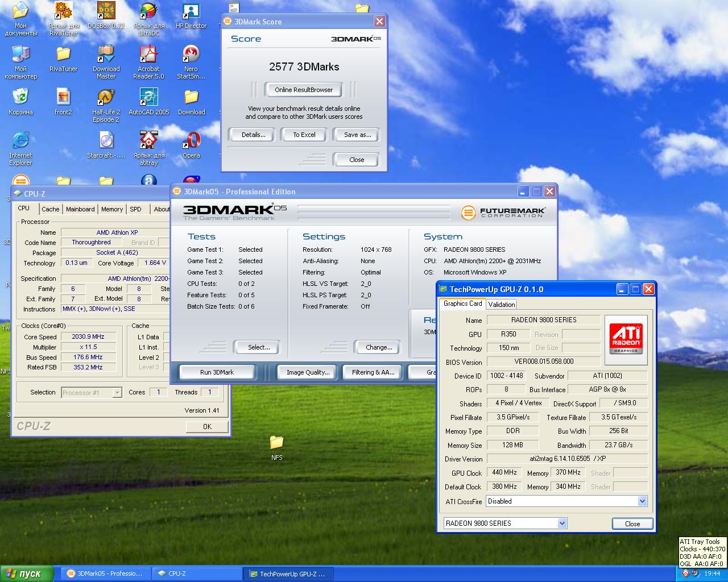The image size is (728, 582).
Task: Click the ATI Radeon logo in GPU-Z
Action: pos(626,339)
